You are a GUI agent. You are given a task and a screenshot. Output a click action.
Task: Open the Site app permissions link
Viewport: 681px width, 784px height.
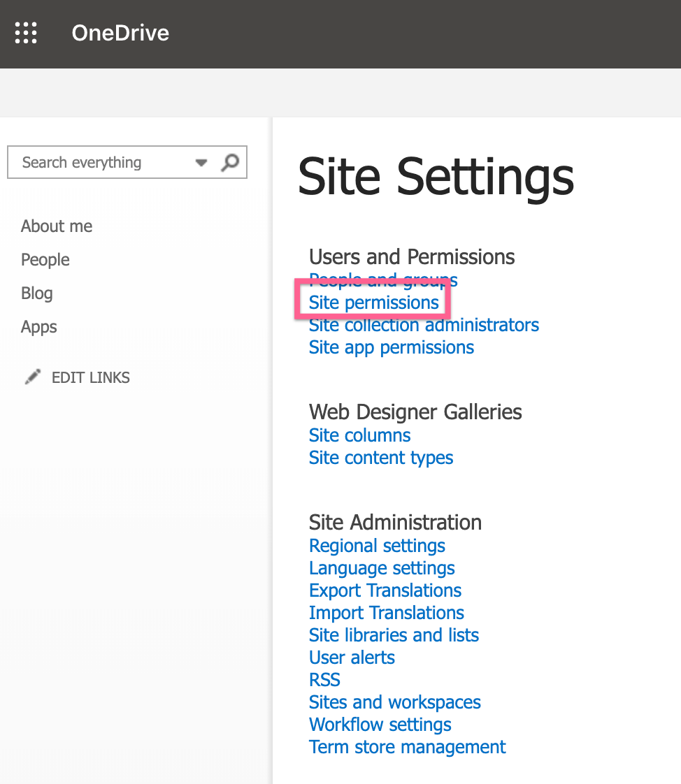(x=392, y=347)
